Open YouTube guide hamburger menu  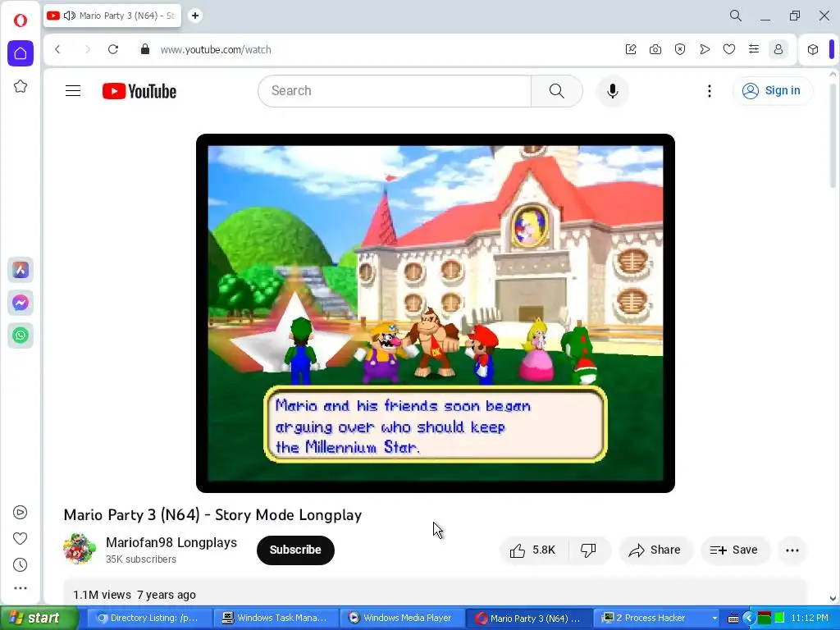click(x=73, y=90)
